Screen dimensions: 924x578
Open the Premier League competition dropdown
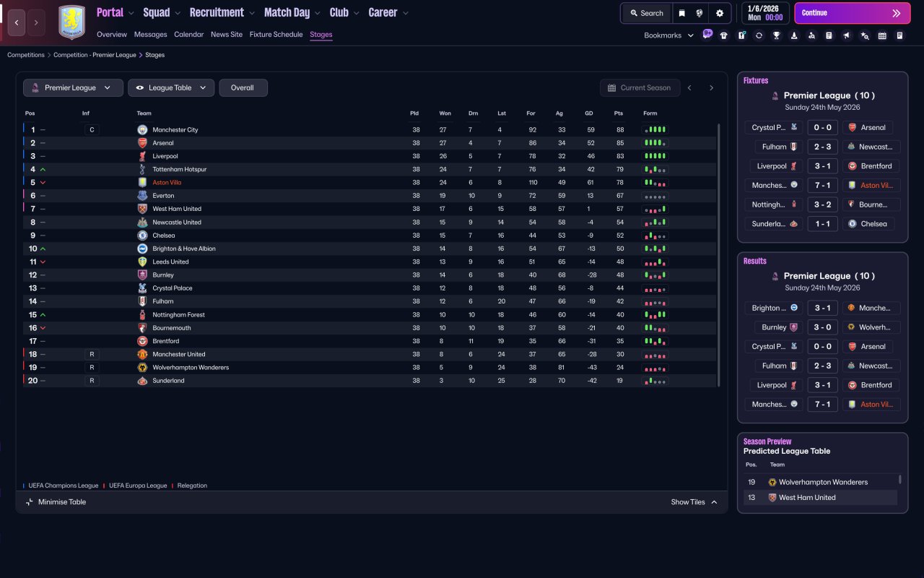pos(73,88)
